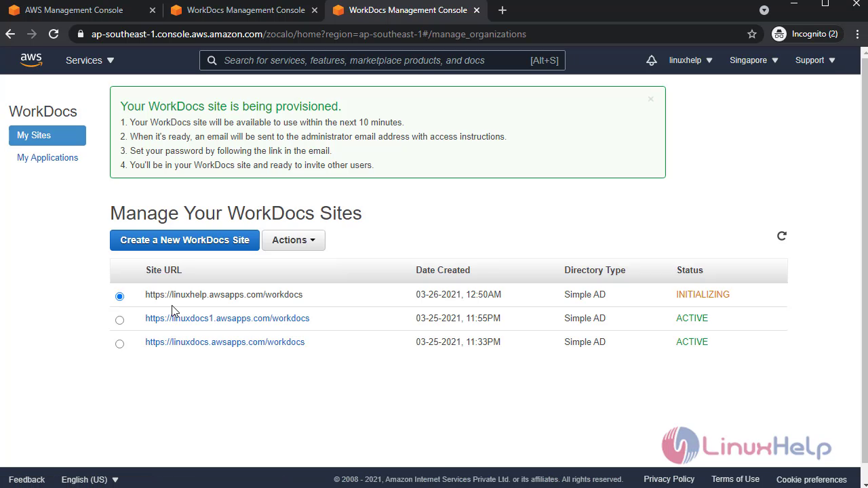Go back in browser history
Viewport: 868px width, 488px height.
click(x=10, y=34)
